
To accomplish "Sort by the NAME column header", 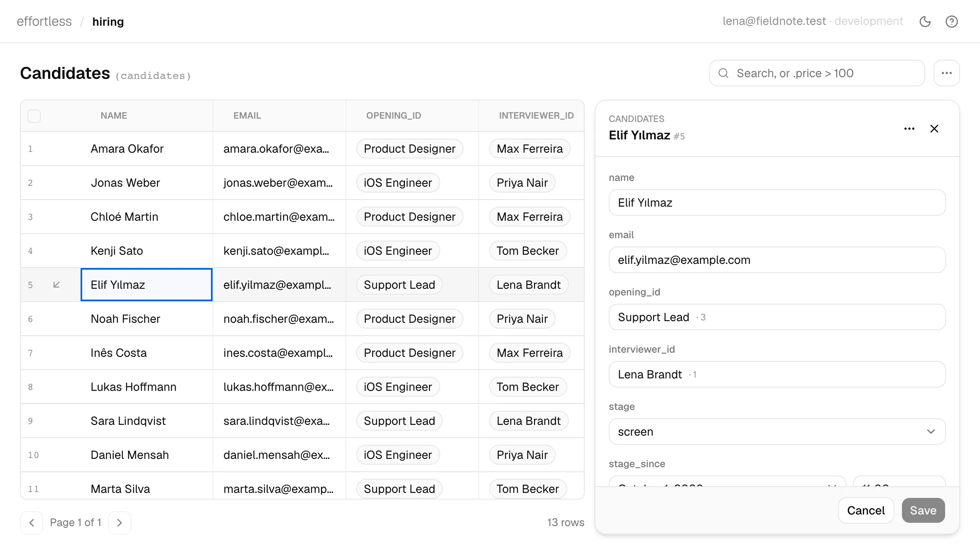I will pyautogui.click(x=114, y=116).
